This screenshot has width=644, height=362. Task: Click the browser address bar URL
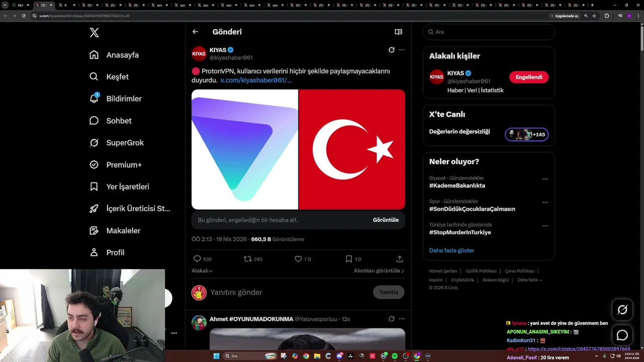[85, 16]
